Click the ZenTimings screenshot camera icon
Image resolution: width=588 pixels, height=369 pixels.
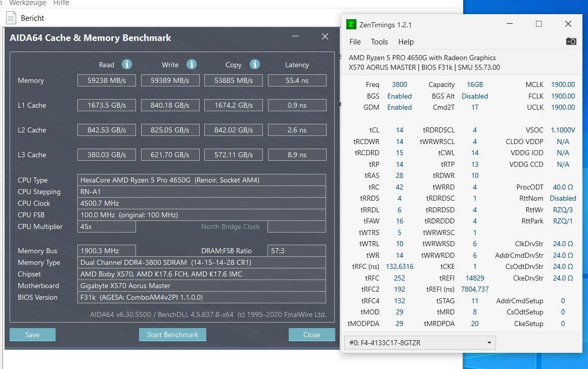coord(571,41)
